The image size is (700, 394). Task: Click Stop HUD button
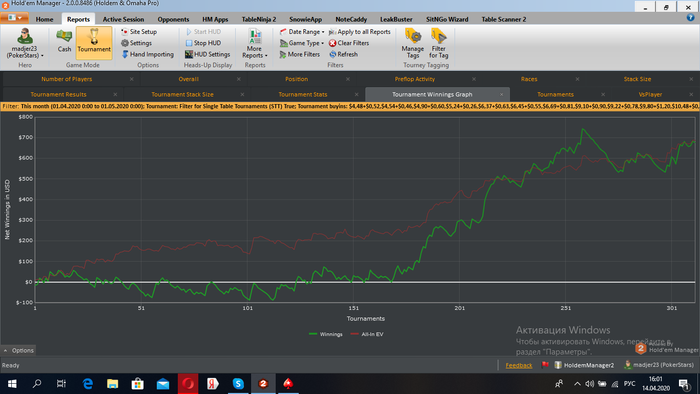tap(203, 43)
